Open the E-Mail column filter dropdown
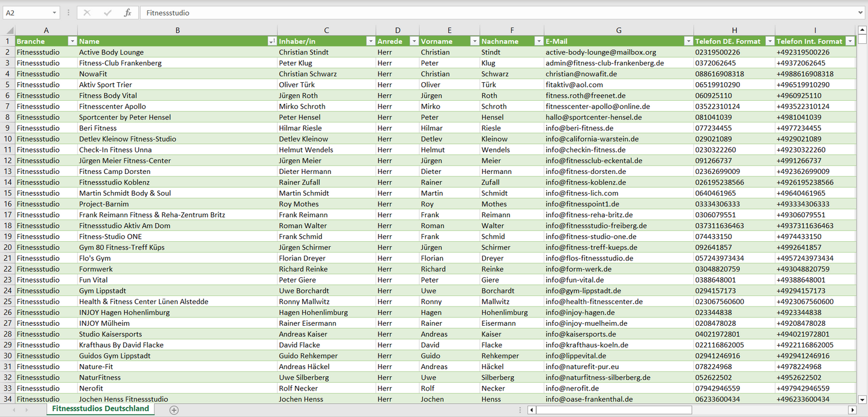The image size is (868, 417). point(688,41)
